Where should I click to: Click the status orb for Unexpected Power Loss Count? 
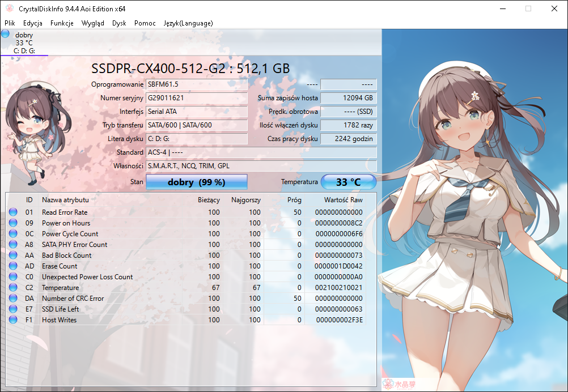coord(13,276)
